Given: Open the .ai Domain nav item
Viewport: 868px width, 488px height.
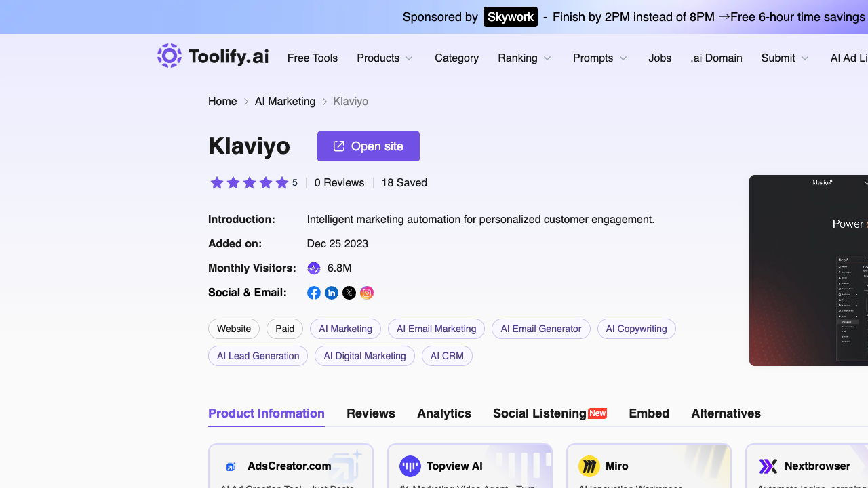Looking at the screenshot, I should [x=716, y=58].
